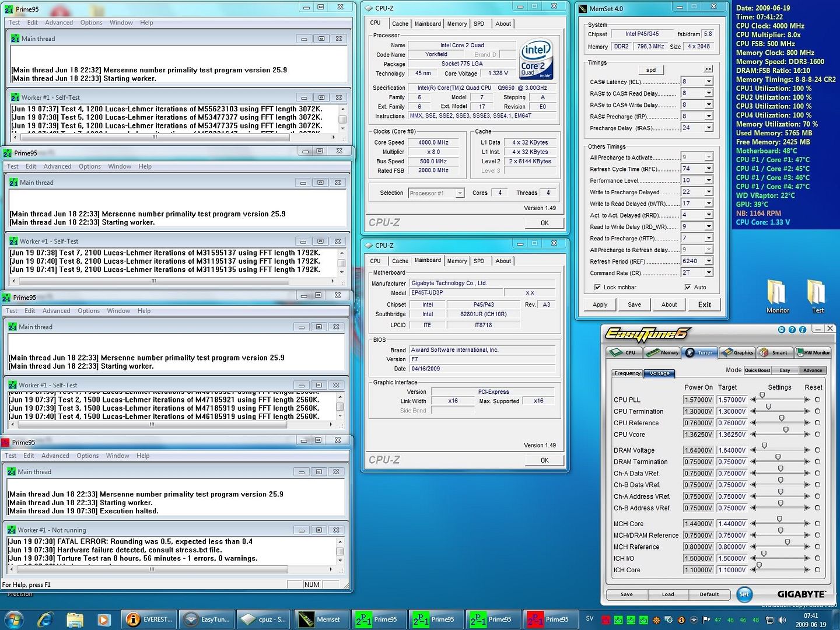This screenshot has width=840, height=630.
Task: Click the spd button in MemSet Timings
Action: click(x=651, y=70)
